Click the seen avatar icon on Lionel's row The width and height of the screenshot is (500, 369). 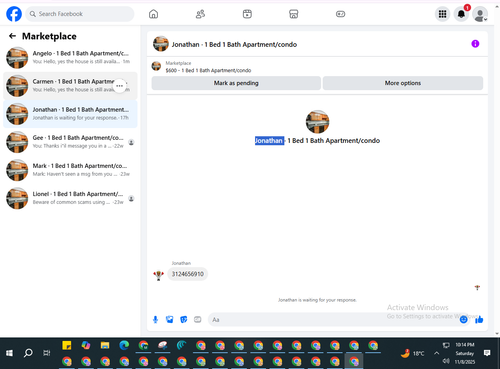(131, 199)
